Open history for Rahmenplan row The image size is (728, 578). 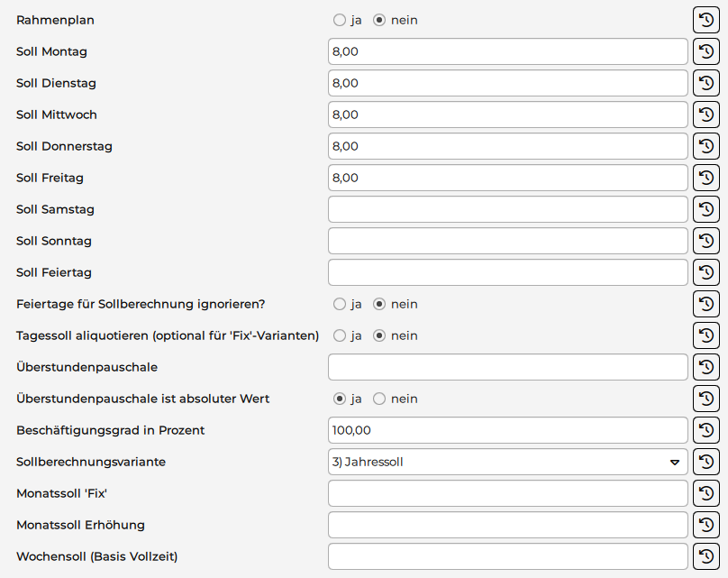pyautogui.click(x=706, y=20)
